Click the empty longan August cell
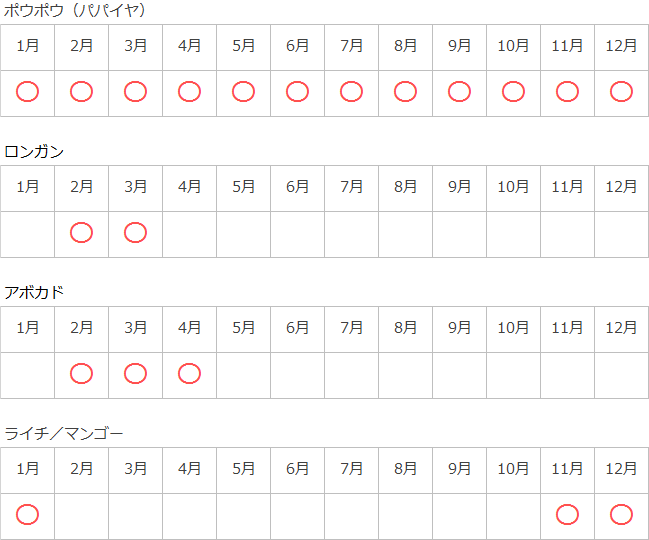Screen dimensions: 649x540 [405, 234]
